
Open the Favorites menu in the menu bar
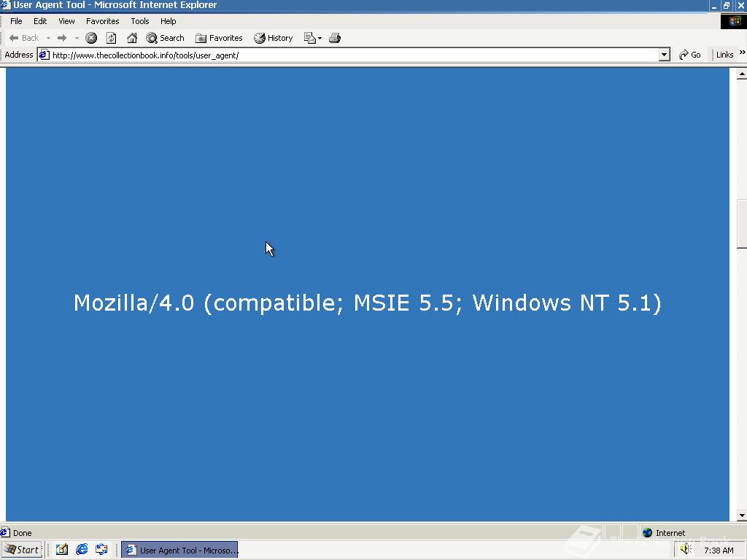click(x=102, y=21)
